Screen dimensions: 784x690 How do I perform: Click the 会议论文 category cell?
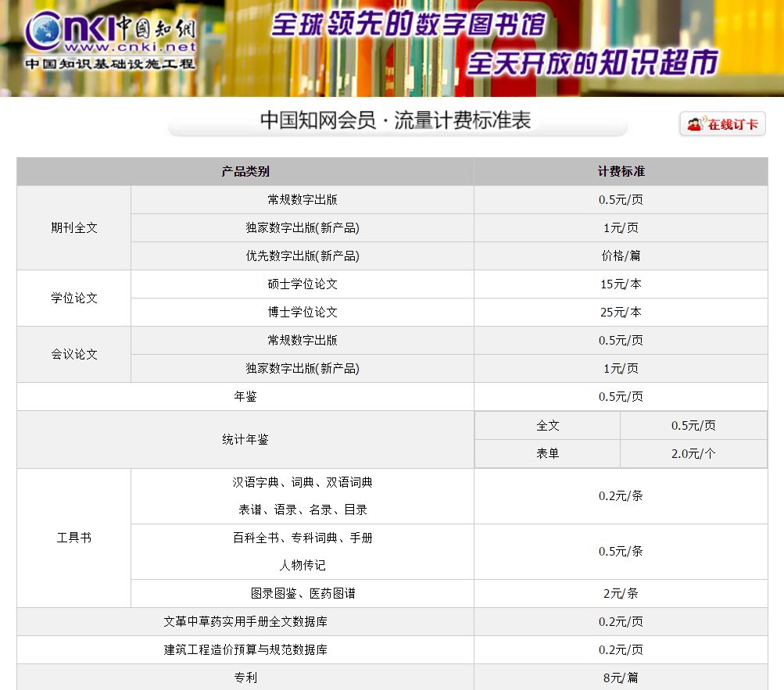[x=73, y=354]
